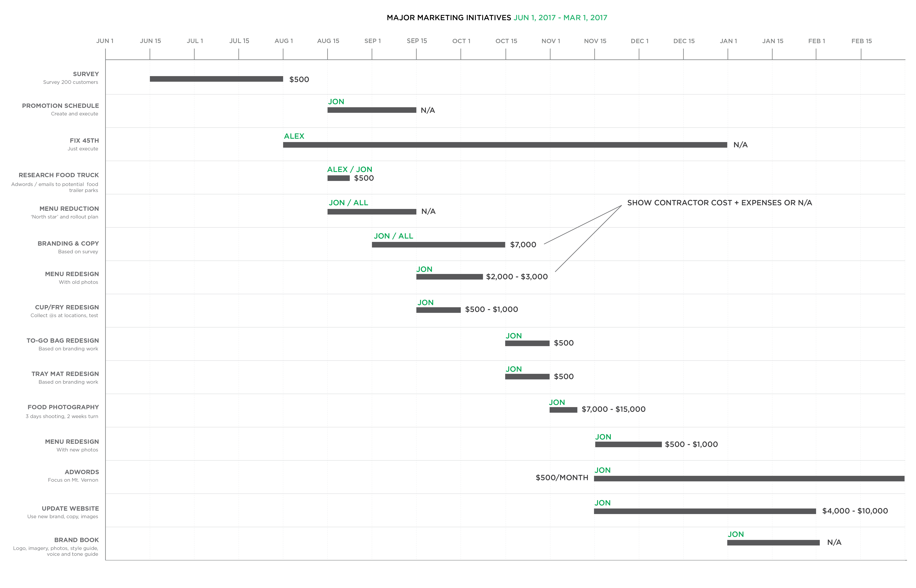Click the contractor cost annotation text
The height and width of the screenshot is (588, 916).
pos(719,203)
